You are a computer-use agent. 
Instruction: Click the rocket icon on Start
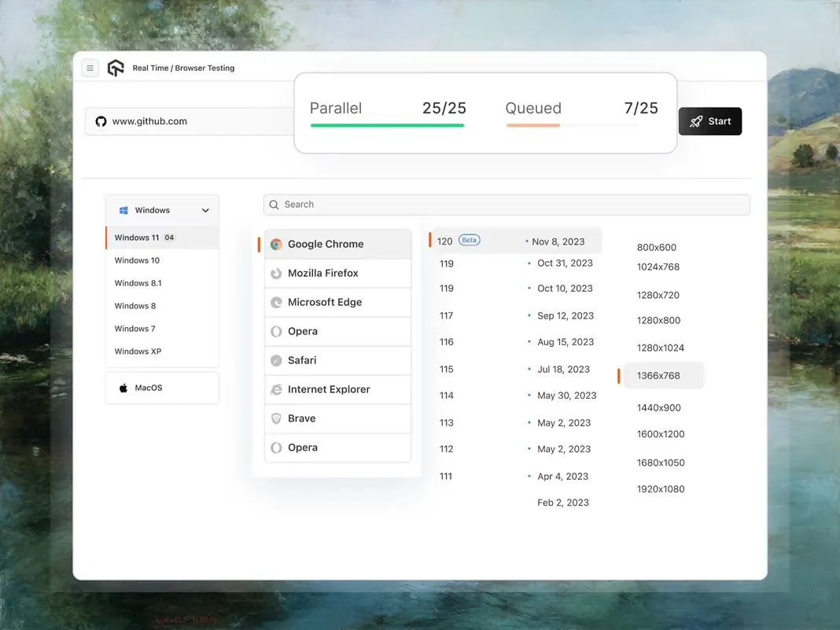click(x=696, y=122)
